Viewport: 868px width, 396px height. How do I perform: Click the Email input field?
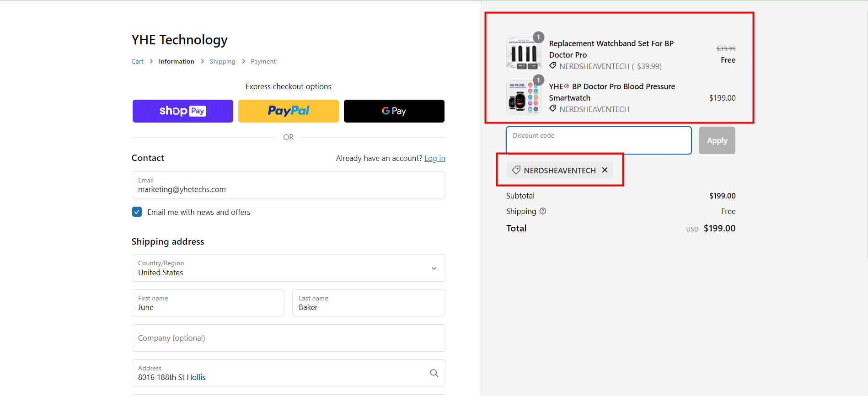click(x=289, y=185)
